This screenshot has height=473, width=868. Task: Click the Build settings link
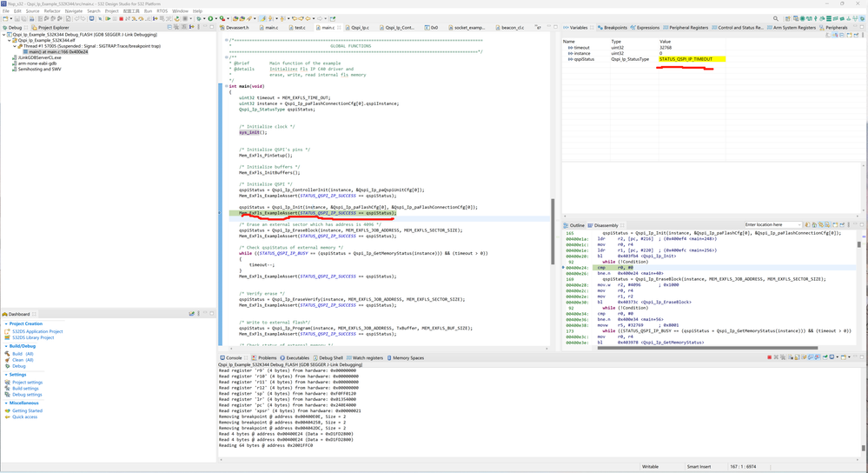(25, 389)
